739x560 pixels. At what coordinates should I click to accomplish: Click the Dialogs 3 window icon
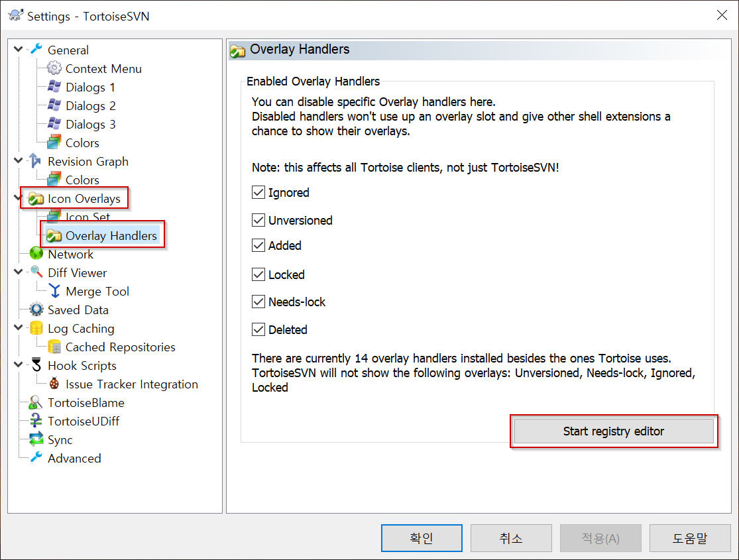[x=54, y=123]
